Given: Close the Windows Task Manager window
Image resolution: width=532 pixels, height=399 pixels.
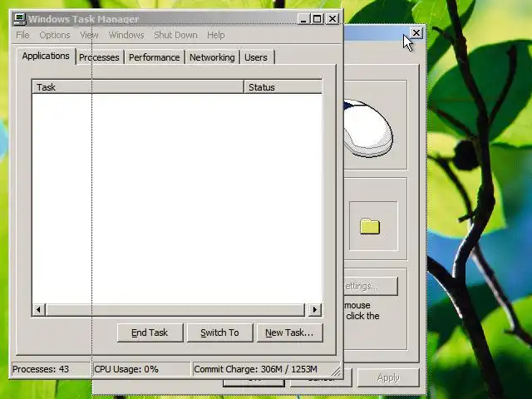Looking at the screenshot, I should (x=332, y=19).
